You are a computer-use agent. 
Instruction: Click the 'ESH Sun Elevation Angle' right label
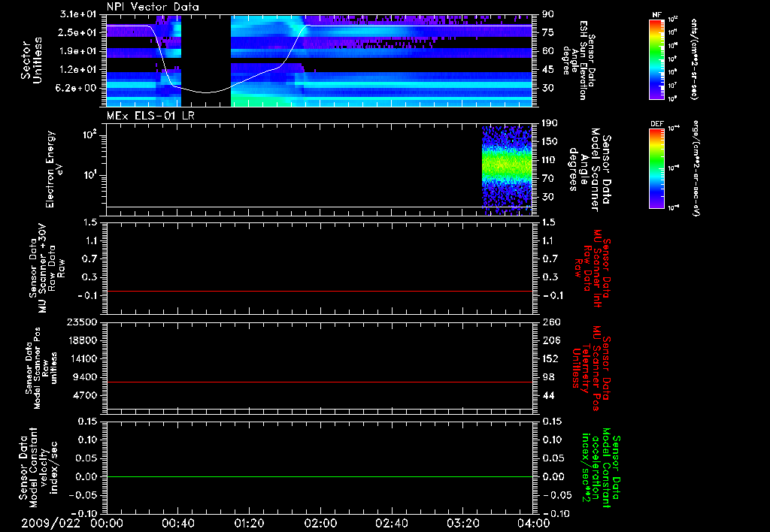click(578, 60)
